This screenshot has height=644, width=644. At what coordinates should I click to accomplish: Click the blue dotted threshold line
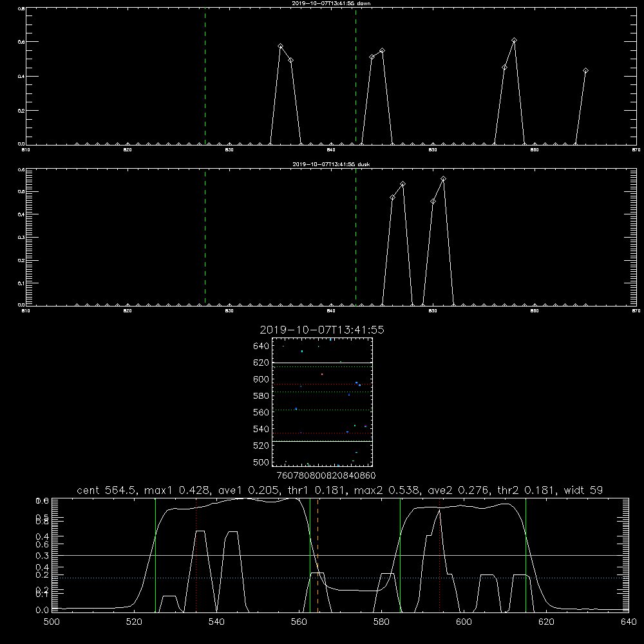tap(340, 578)
